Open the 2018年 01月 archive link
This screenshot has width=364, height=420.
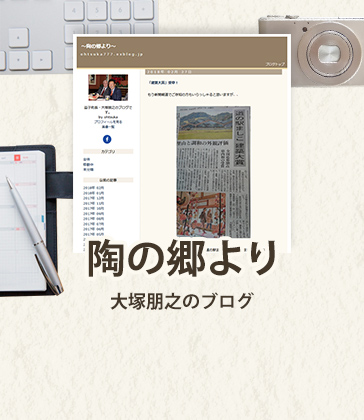click(94, 193)
